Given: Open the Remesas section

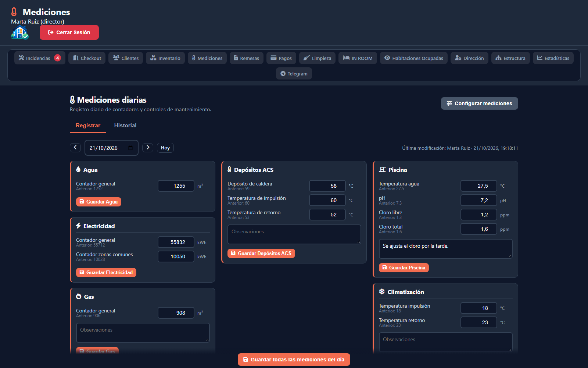Looking at the screenshot, I should (247, 58).
